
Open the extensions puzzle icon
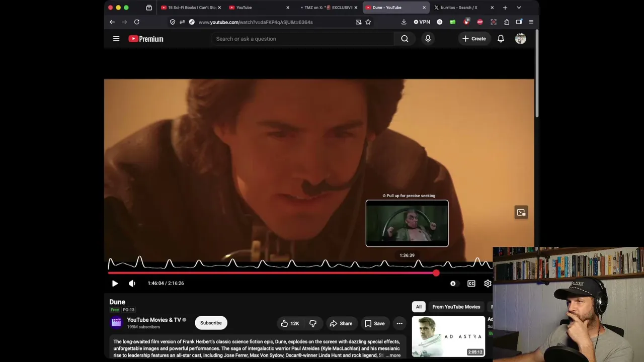[507, 22]
